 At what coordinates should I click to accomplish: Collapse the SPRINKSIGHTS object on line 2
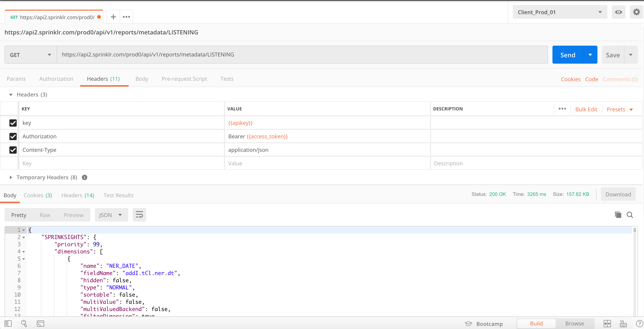[24, 237]
